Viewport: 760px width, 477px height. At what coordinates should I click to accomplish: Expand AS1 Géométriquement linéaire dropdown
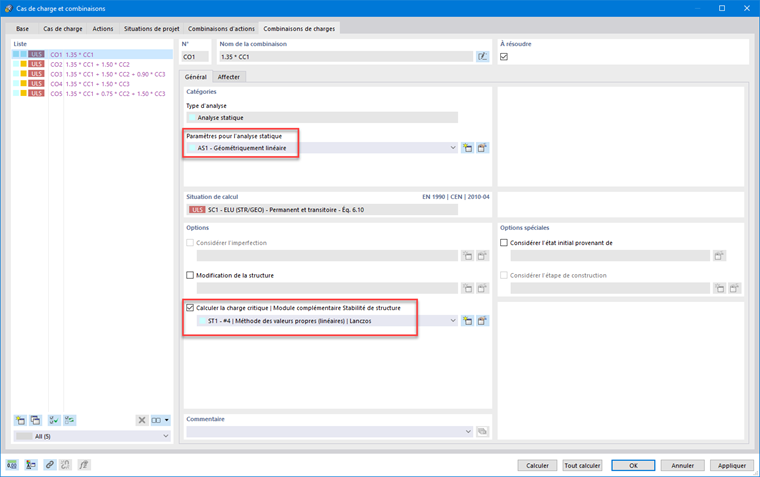[453, 148]
